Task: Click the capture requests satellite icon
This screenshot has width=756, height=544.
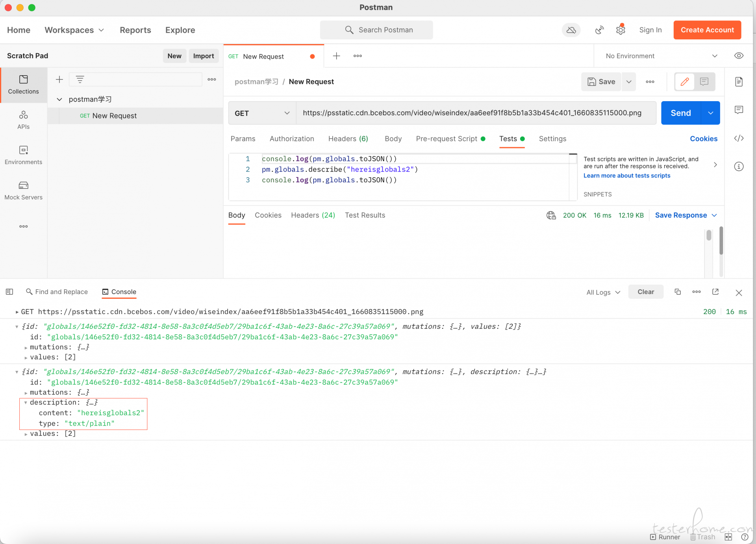Action: tap(599, 30)
